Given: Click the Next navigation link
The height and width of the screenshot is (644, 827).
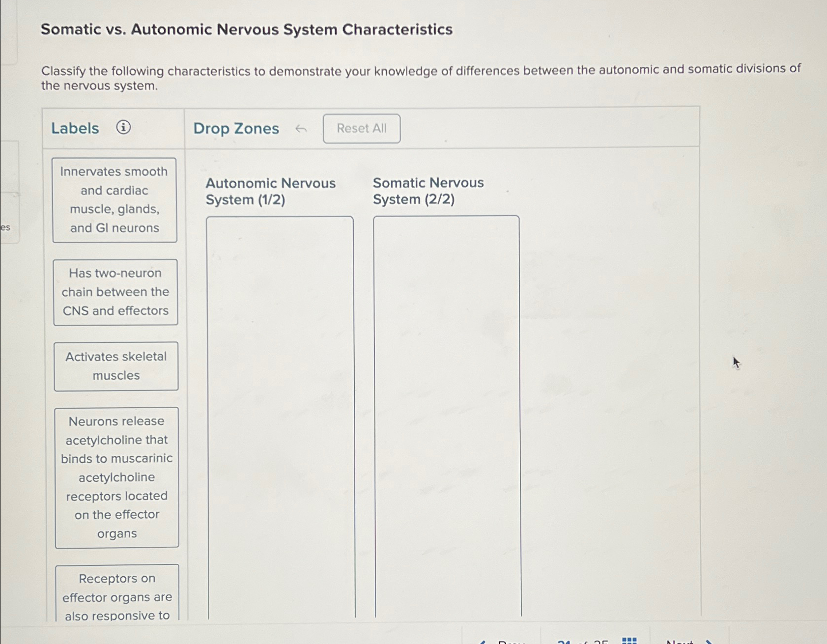Looking at the screenshot, I should coord(681,642).
